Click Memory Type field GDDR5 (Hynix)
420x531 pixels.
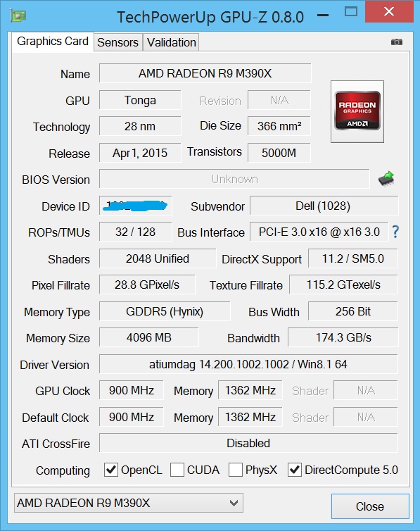(165, 311)
